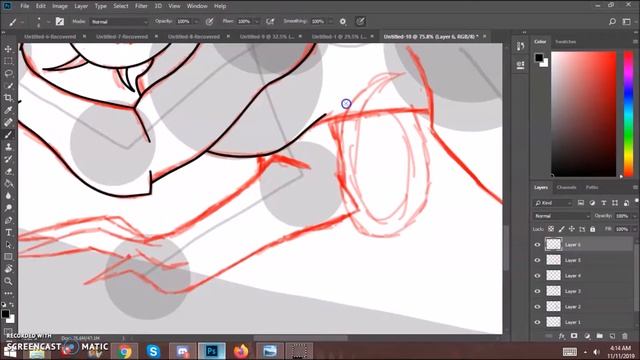The image size is (640, 360).
Task: Select the Paint Bucket tool
Action: [8, 184]
